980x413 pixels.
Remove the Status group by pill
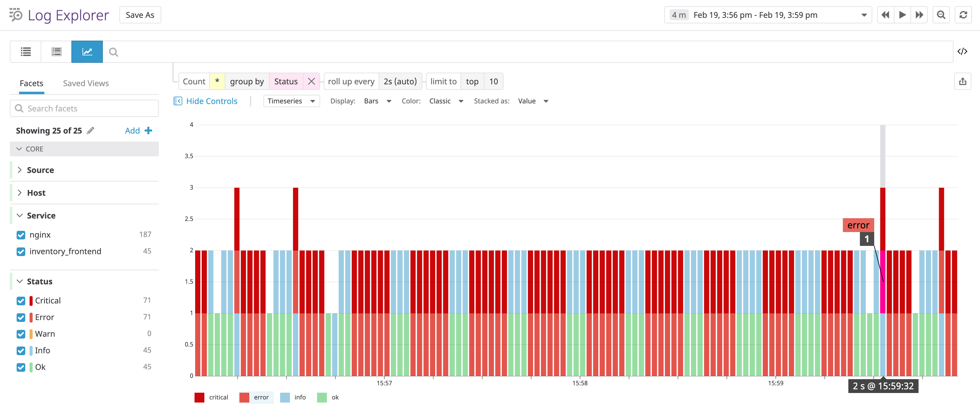tap(311, 81)
